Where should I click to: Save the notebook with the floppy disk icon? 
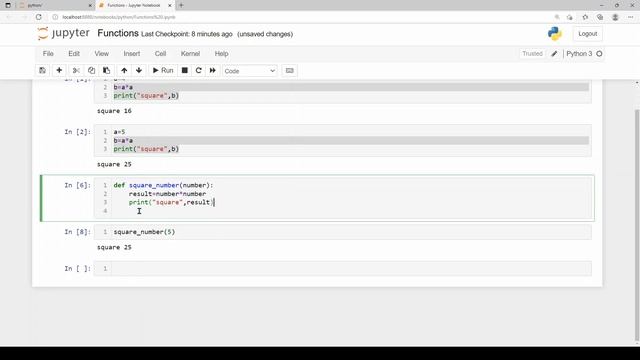click(42, 71)
